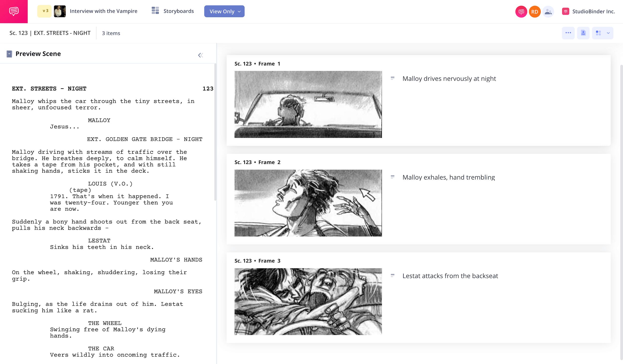Download the storyboard as PDF
The width and height of the screenshot is (623, 364).
click(x=583, y=33)
